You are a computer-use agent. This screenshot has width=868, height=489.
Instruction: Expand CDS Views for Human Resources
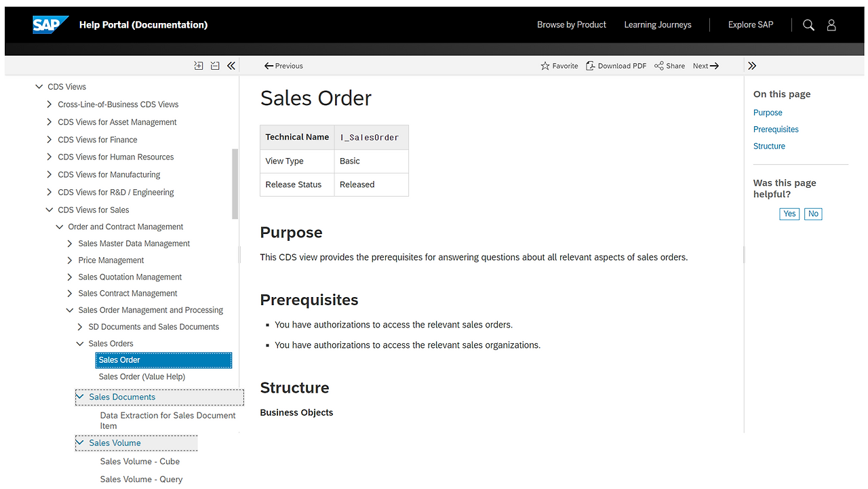49,157
